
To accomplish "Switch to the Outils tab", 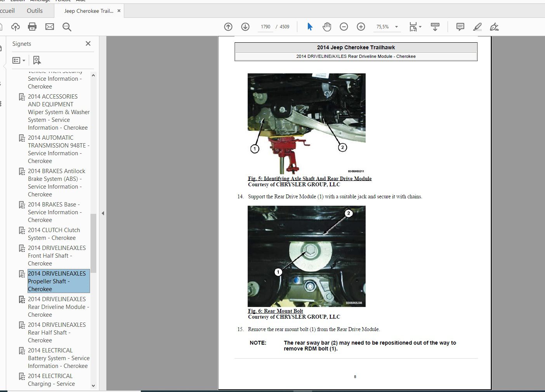I will click(x=35, y=11).
